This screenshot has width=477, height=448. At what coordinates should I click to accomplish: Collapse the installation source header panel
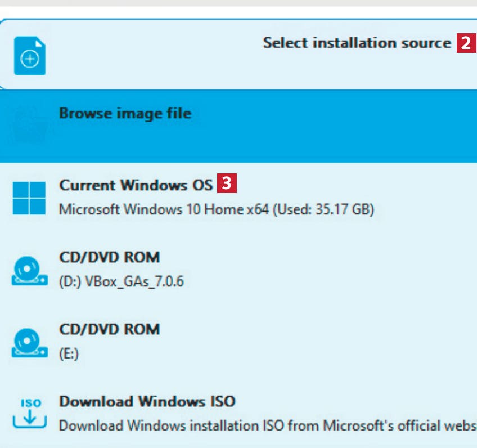238,55
